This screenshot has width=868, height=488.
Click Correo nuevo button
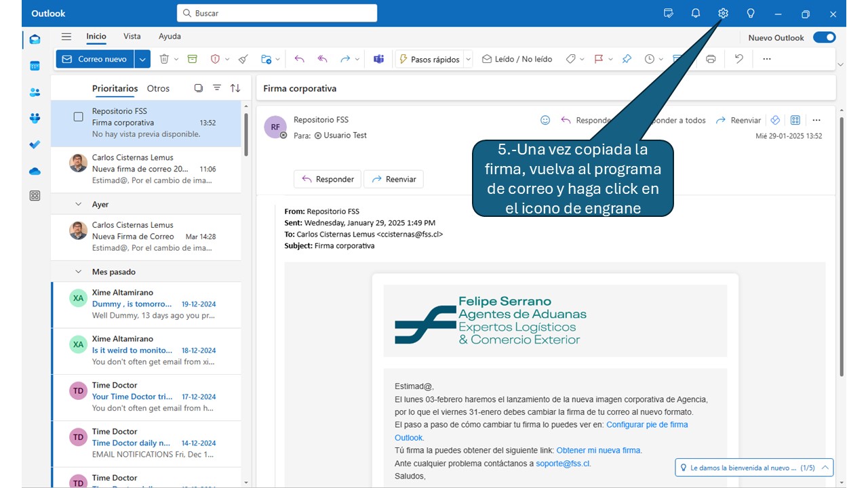[95, 59]
